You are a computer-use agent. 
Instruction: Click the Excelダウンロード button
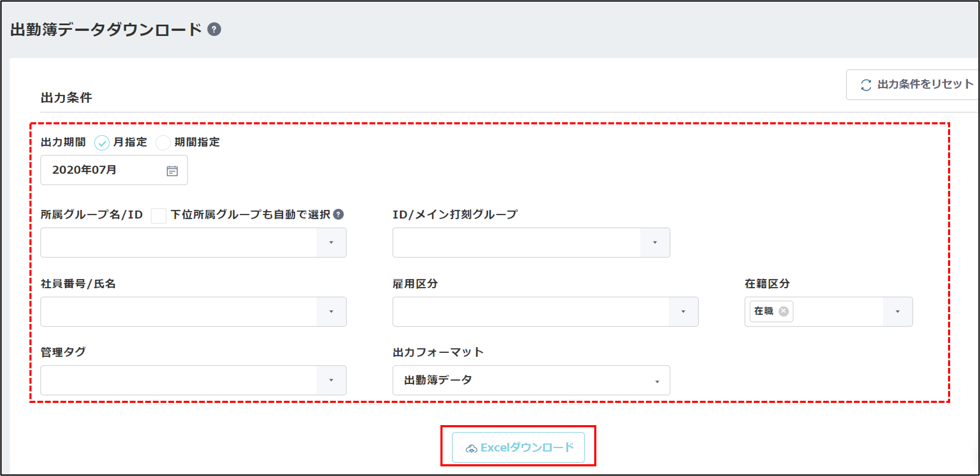518,448
